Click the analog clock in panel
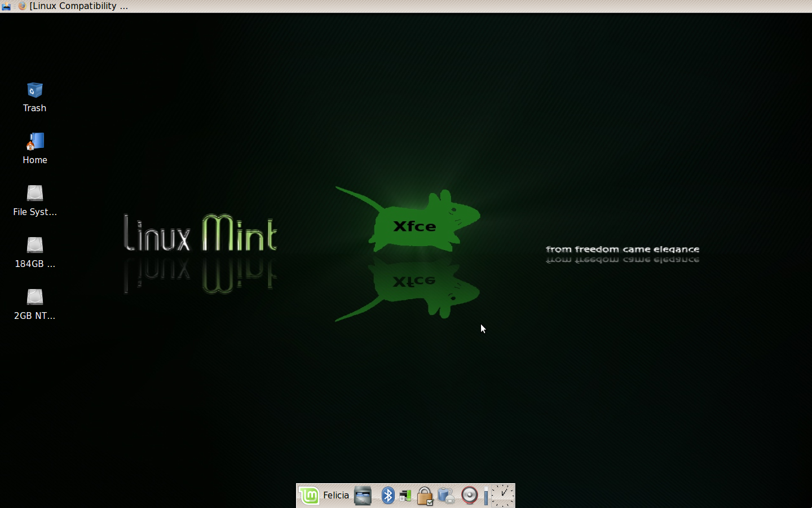 tap(502, 496)
